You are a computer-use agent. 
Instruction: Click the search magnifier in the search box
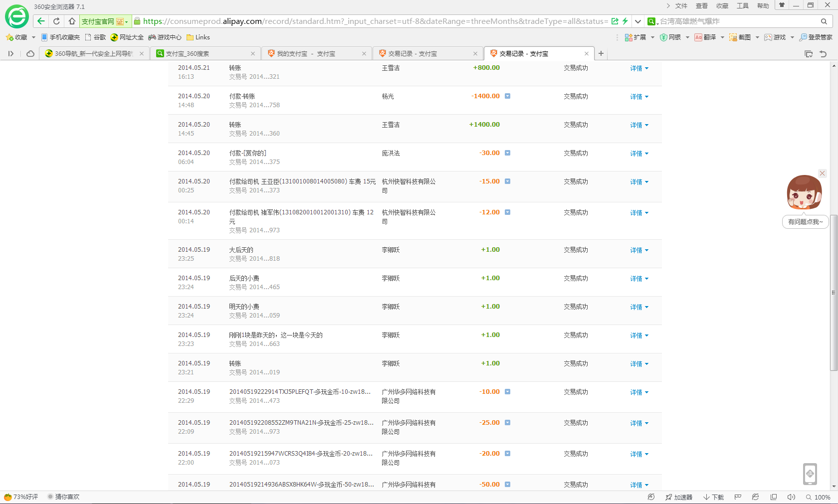click(824, 21)
